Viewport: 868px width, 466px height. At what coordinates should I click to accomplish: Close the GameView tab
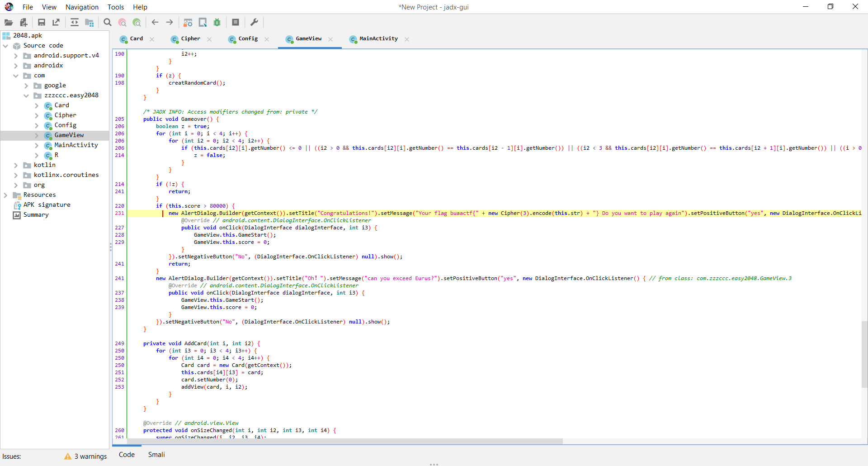(330, 39)
